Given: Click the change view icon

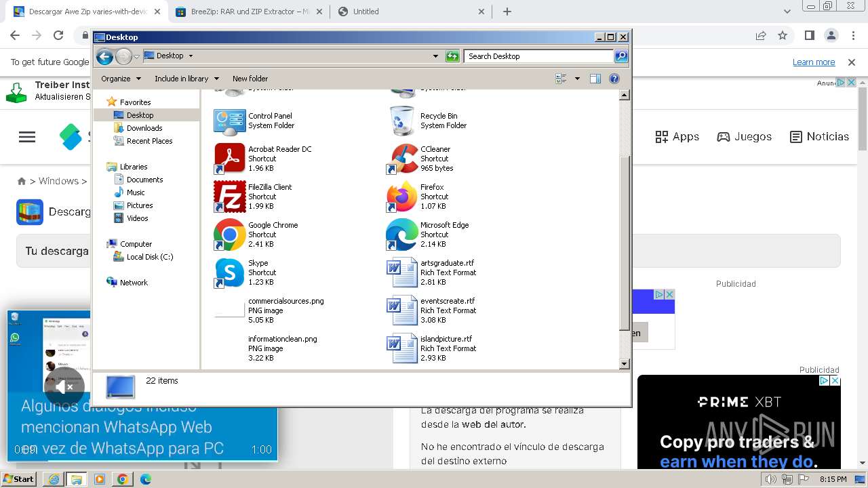Looking at the screenshot, I should click(x=561, y=79).
